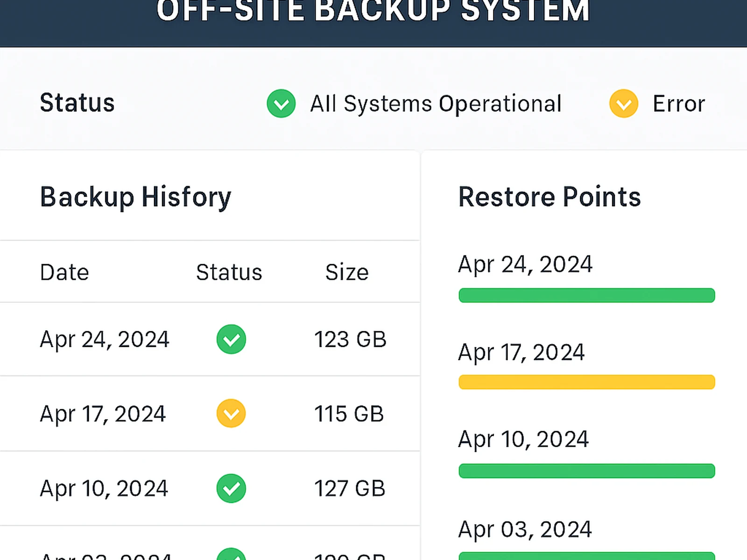The width and height of the screenshot is (747, 560).
Task: Open the Apr 24, 2024 restore point label
Action: coord(525,265)
